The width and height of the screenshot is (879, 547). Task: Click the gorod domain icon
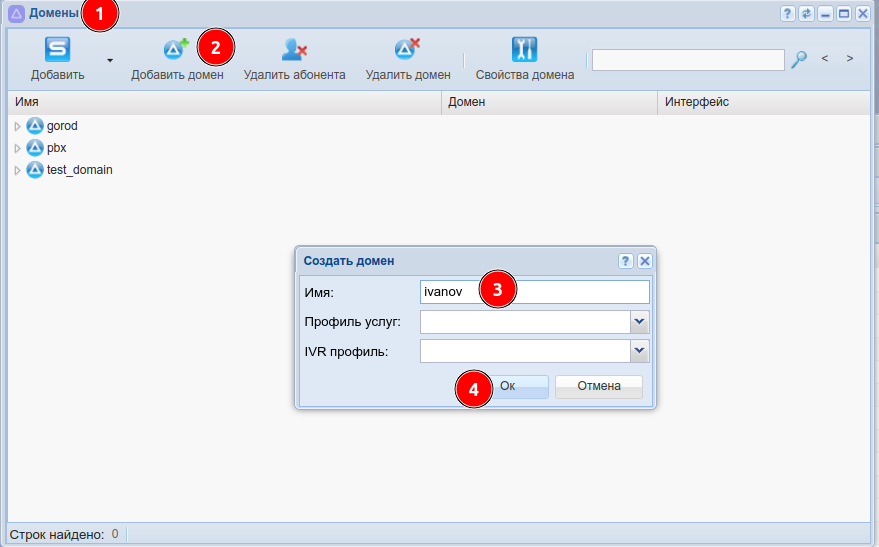tap(35, 126)
